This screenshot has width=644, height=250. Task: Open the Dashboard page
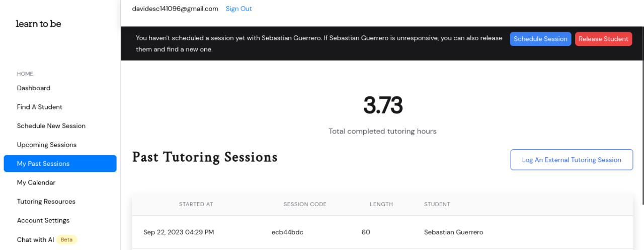coord(34,88)
